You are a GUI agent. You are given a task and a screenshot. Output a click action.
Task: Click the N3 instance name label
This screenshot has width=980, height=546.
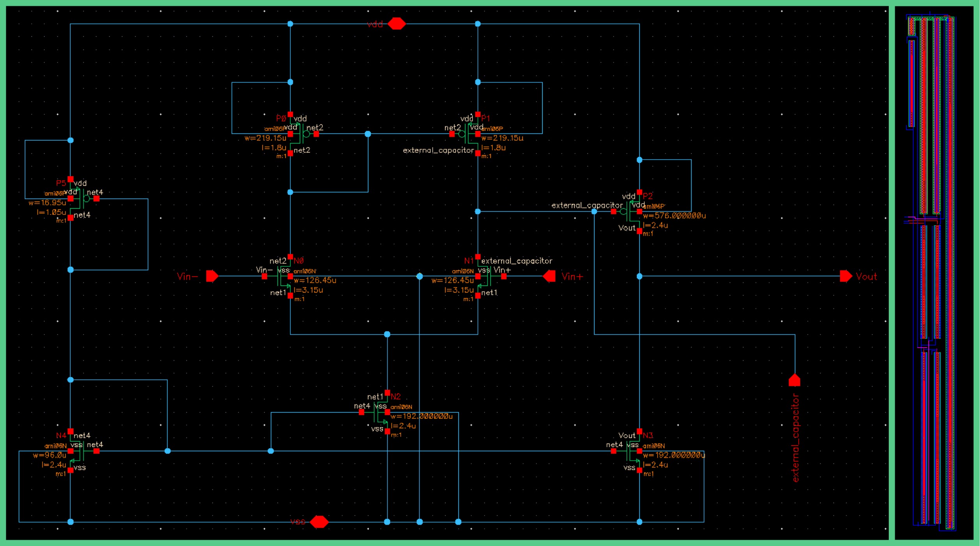point(648,435)
